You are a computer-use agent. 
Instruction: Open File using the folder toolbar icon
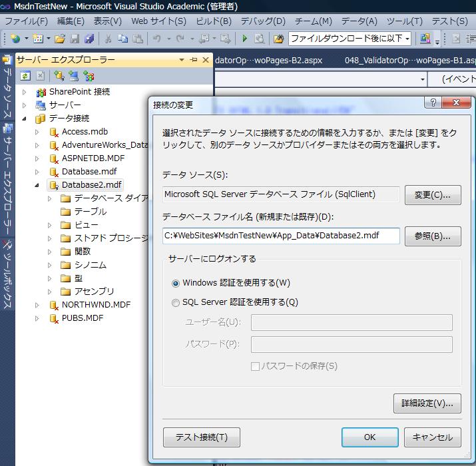pyautogui.click(x=60, y=39)
